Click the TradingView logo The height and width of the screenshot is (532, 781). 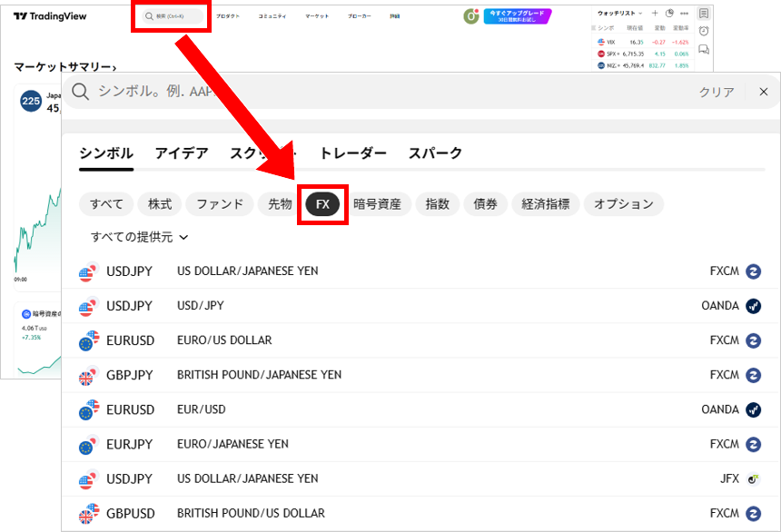pos(48,15)
